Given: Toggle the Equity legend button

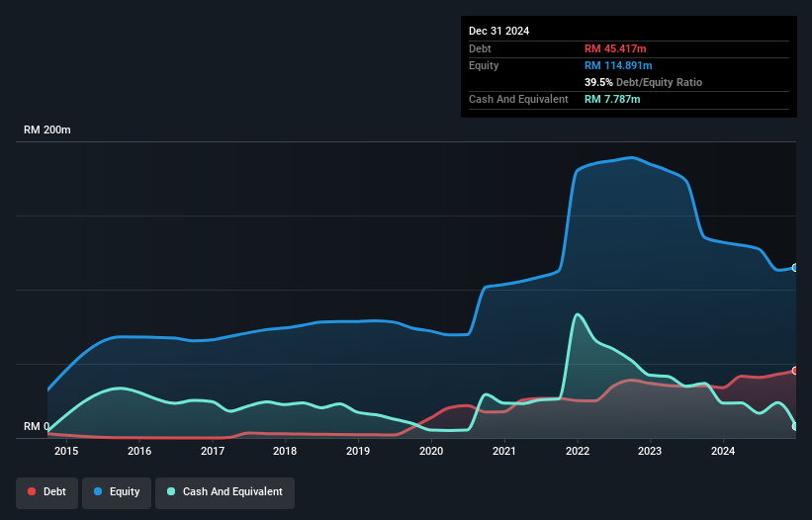Looking at the screenshot, I should 117,492.
